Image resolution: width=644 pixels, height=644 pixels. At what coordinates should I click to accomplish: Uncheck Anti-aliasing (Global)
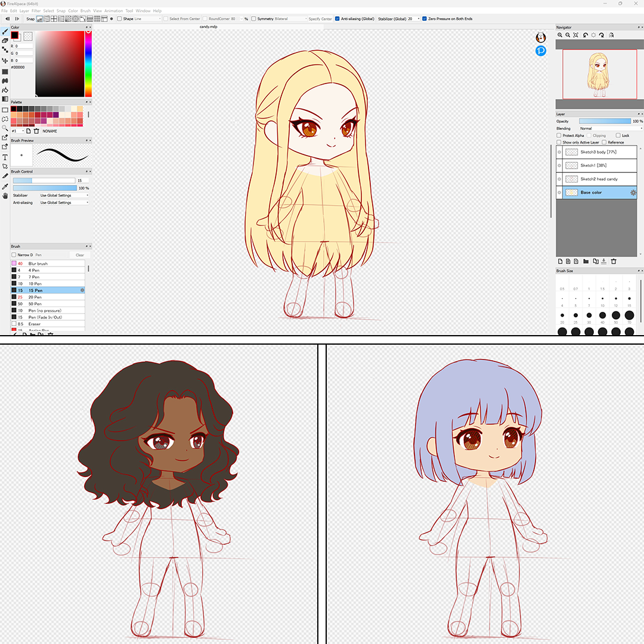(337, 19)
